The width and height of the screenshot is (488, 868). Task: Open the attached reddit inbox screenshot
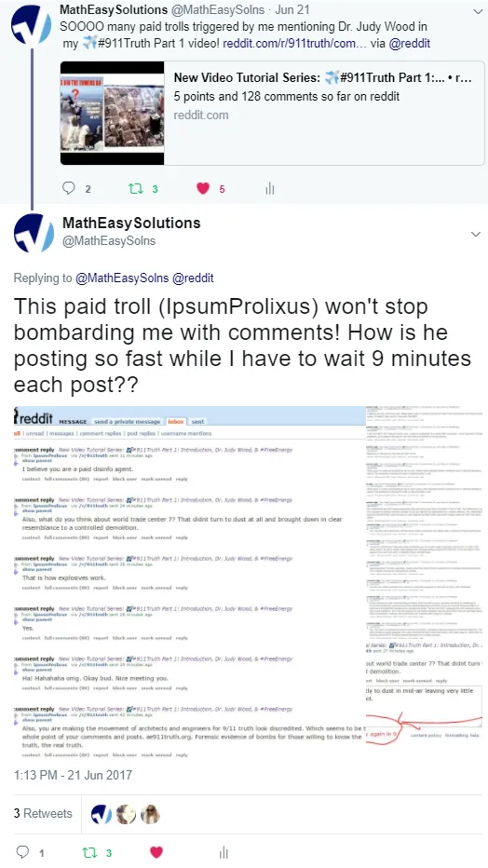(x=248, y=583)
